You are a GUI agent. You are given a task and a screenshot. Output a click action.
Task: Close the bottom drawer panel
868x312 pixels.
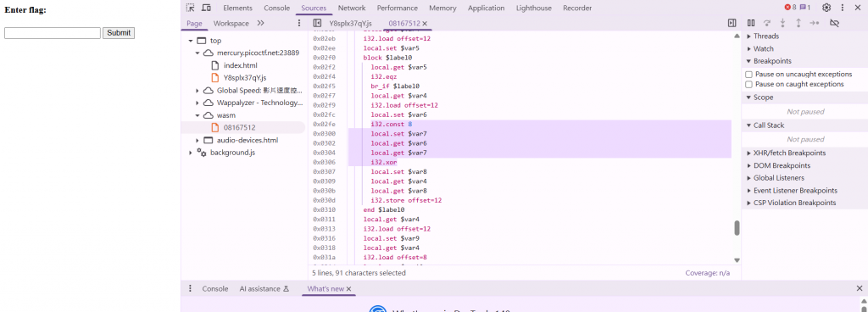click(860, 288)
